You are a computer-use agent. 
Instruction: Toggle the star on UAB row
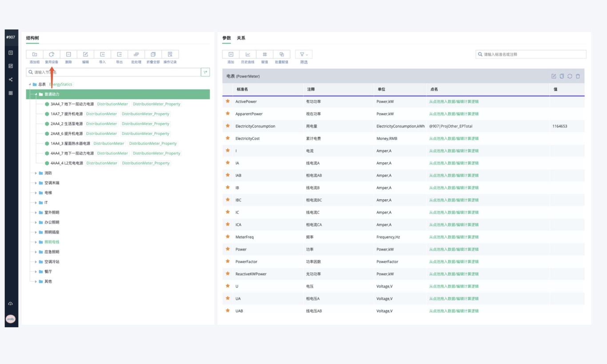(x=228, y=311)
